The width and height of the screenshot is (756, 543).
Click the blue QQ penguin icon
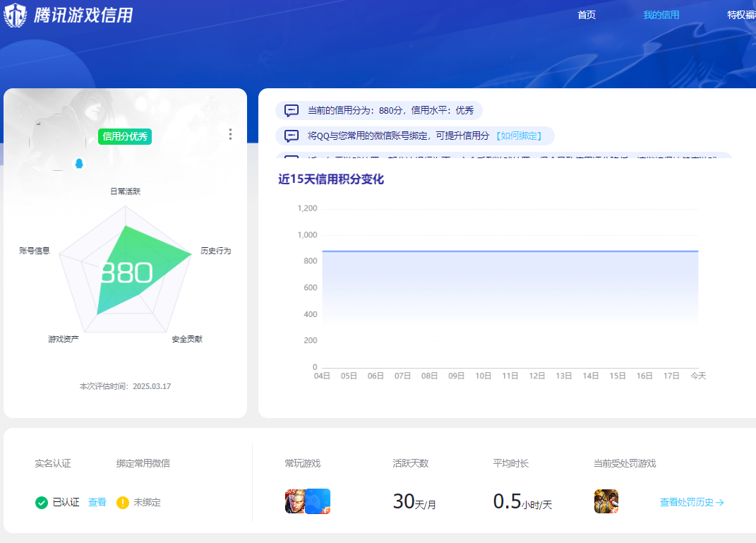tap(79, 164)
